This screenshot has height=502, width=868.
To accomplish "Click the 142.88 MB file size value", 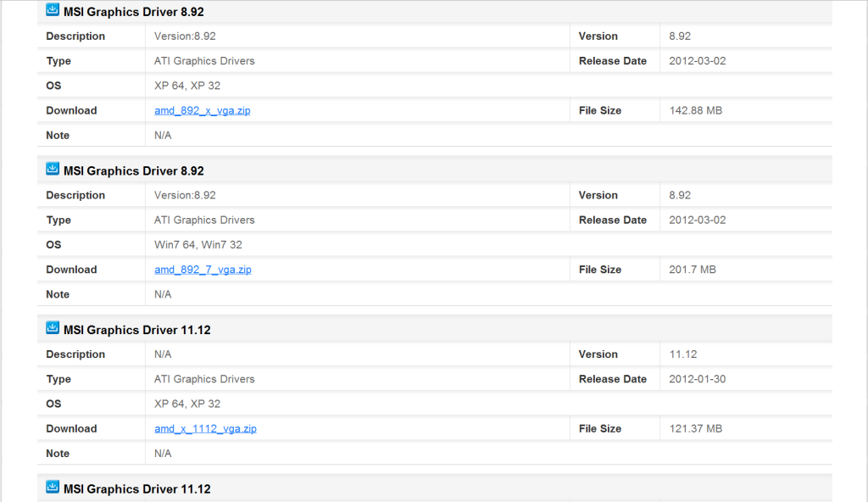I will point(695,110).
